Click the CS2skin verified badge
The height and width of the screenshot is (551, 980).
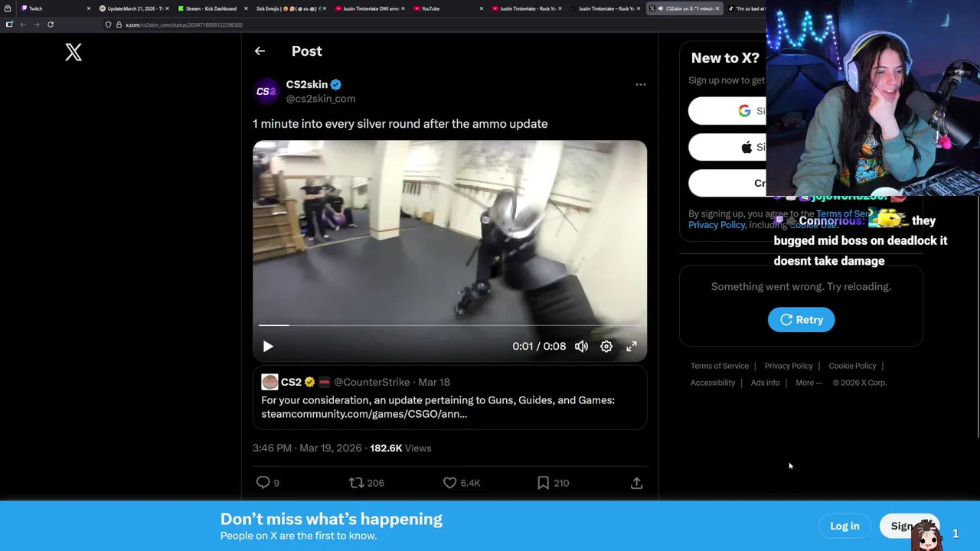coord(336,84)
